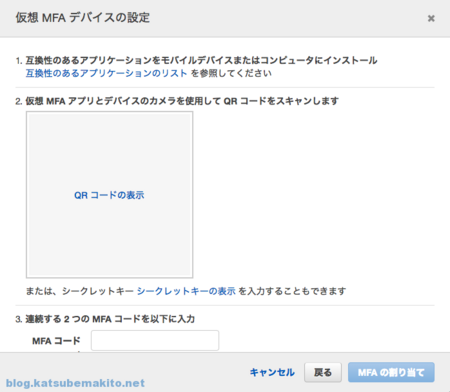450x392 pixels.
Task: Click the キャンセル link
Action: 272,372
